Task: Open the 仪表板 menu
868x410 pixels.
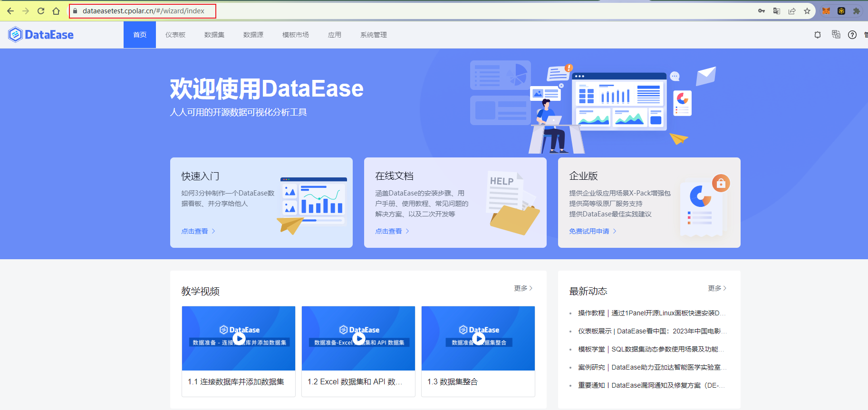Action: 175,35
